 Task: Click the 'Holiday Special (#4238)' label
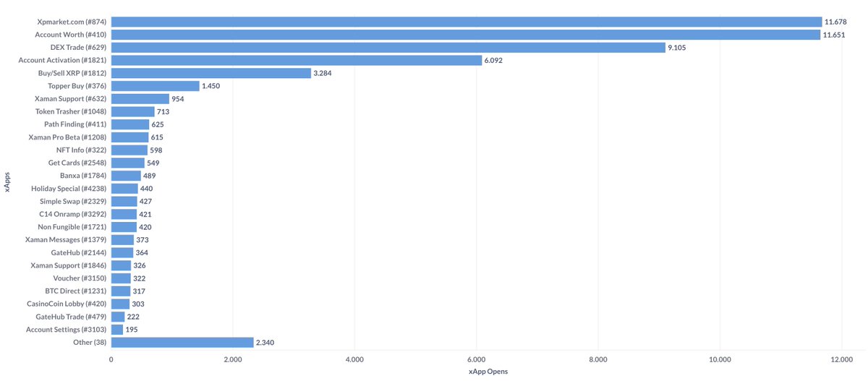coord(69,189)
